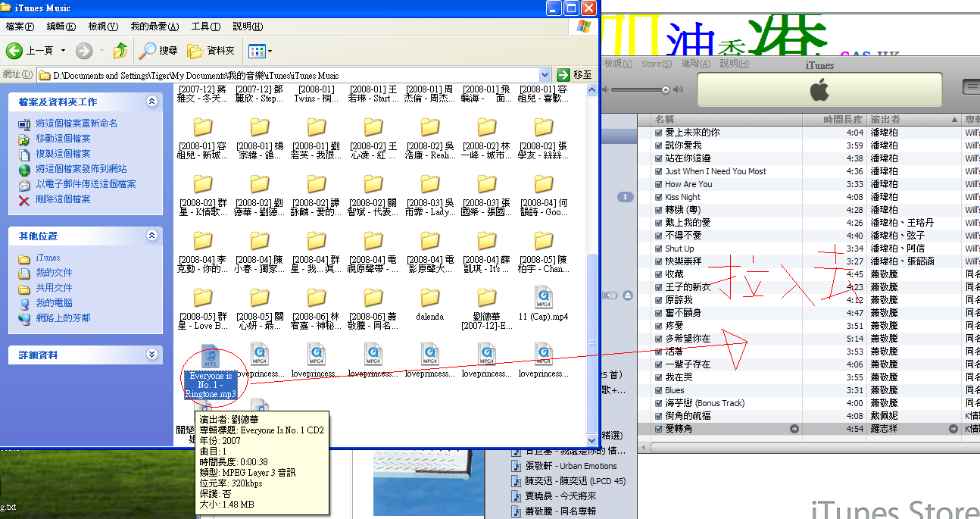
Task: Click Rename this file (將這個檔案重新命名)
Action: coord(76,123)
